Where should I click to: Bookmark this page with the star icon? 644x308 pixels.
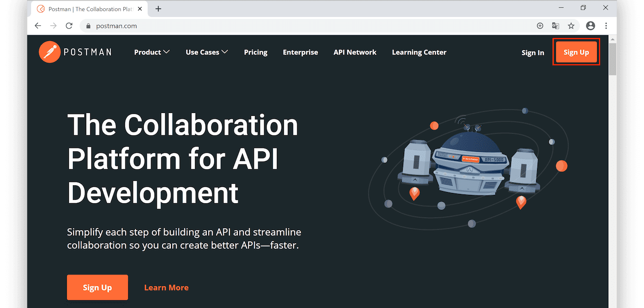point(571,26)
